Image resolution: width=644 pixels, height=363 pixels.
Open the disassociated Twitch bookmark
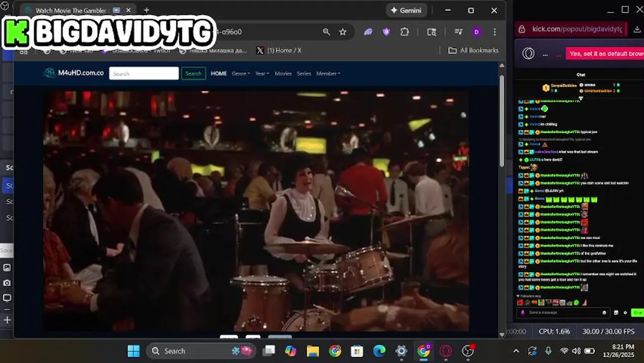tap(136, 50)
